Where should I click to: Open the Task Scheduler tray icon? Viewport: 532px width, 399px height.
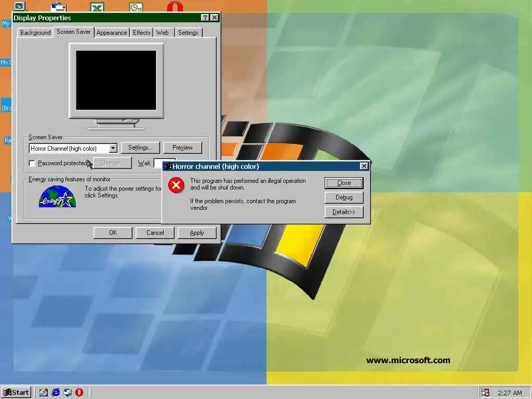[x=485, y=392]
